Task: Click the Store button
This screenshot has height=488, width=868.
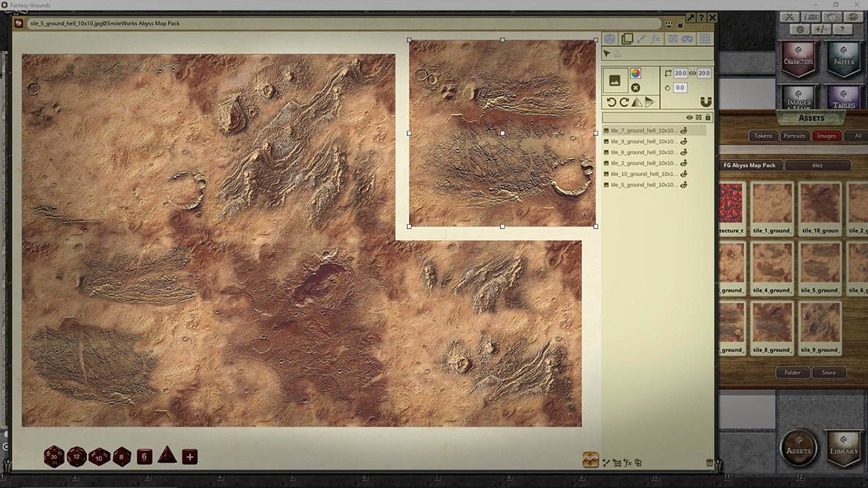Action: [x=829, y=373]
